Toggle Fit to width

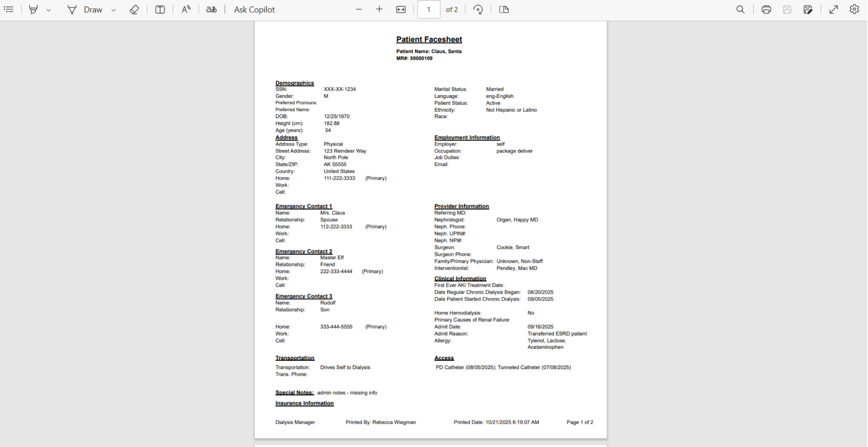coord(401,9)
